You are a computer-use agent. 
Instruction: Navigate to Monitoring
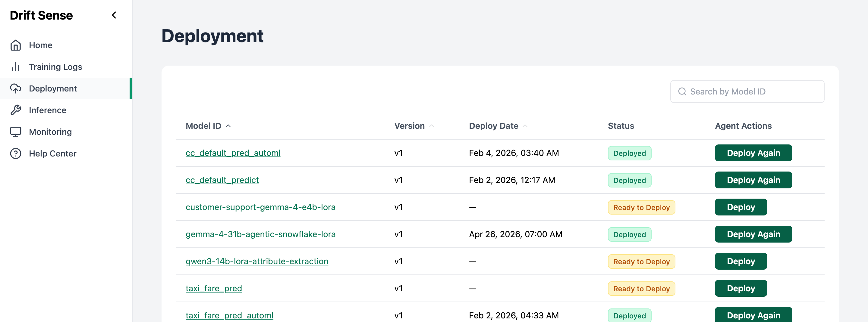[66, 132]
